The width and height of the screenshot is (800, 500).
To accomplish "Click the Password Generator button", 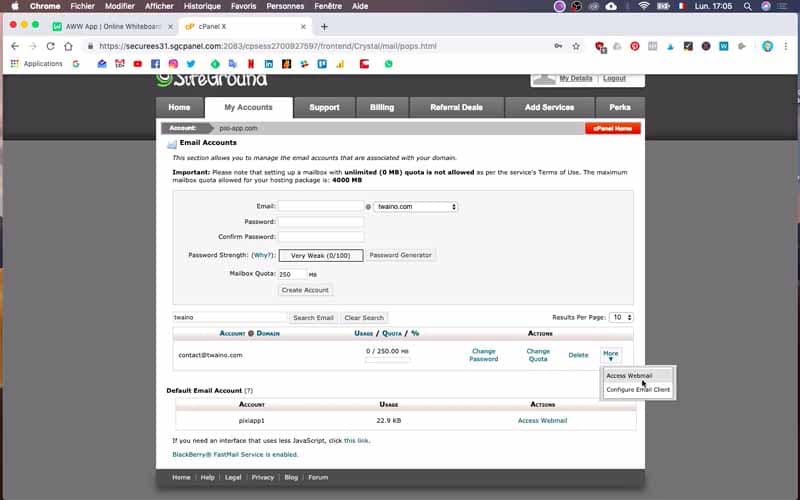I will [401, 255].
